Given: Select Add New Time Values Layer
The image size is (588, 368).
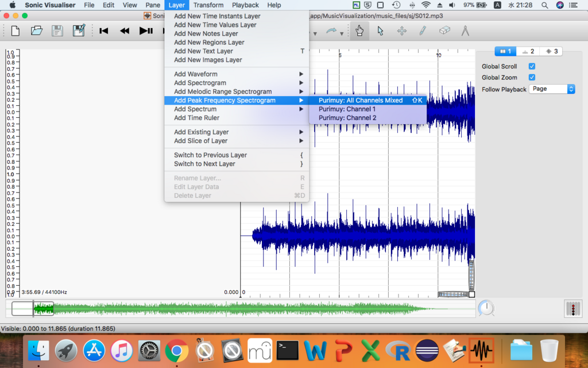Looking at the screenshot, I should pos(237,25).
